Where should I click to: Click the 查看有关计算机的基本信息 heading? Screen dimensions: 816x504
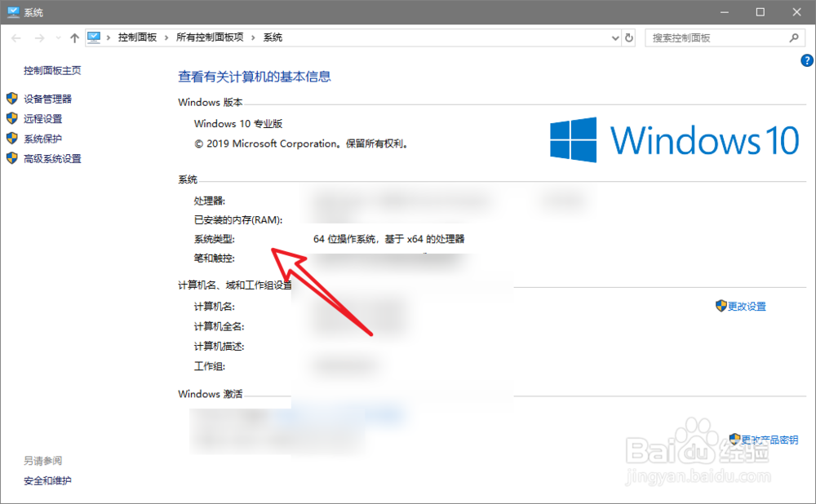click(x=255, y=77)
